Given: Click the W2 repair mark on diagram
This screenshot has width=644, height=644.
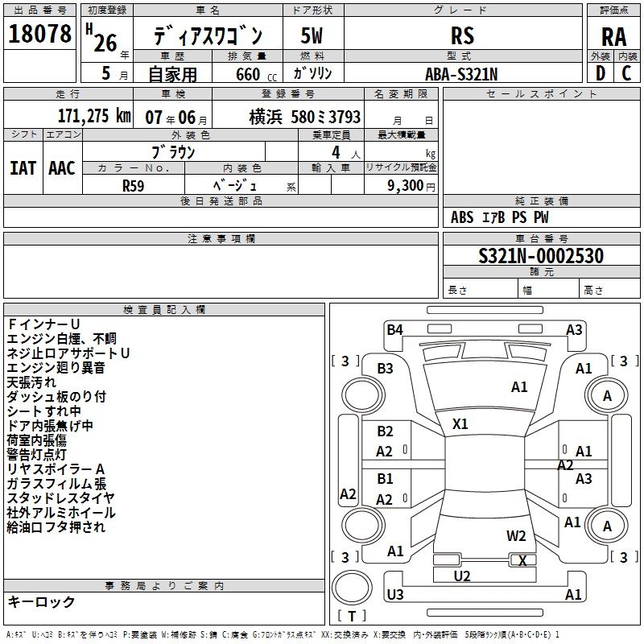Looking at the screenshot, I should pos(516,536).
